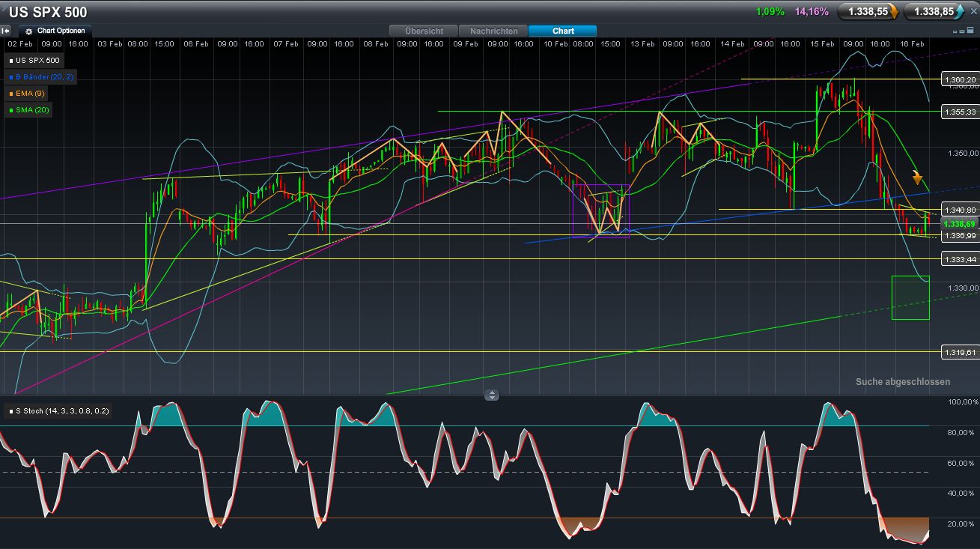Select the 1.355,33 price level label
This screenshot has height=549, width=980.
[x=959, y=112]
